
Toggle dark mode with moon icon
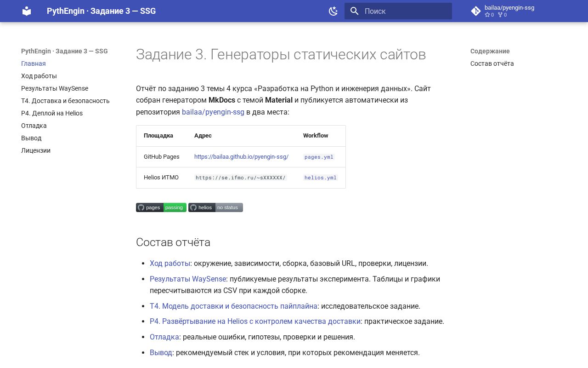tap(334, 11)
